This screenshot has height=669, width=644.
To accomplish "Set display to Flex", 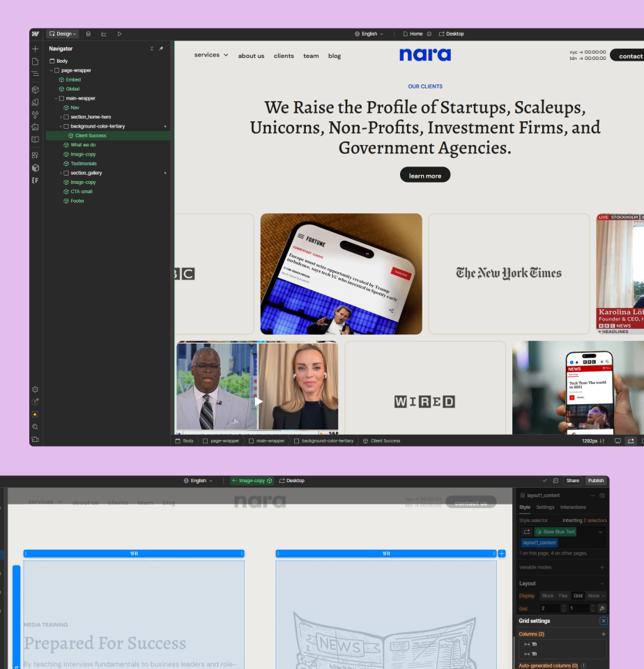I will pyautogui.click(x=563, y=596).
